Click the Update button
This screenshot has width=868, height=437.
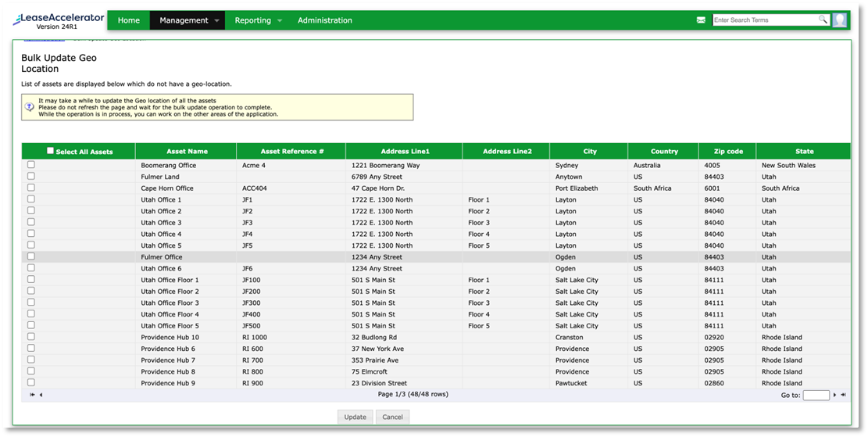pos(355,417)
